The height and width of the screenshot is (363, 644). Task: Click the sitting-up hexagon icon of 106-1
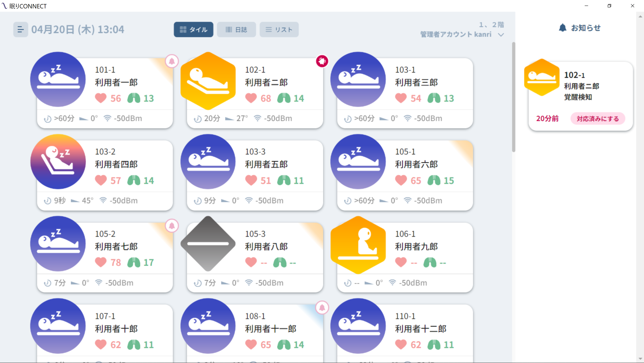coord(358,245)
